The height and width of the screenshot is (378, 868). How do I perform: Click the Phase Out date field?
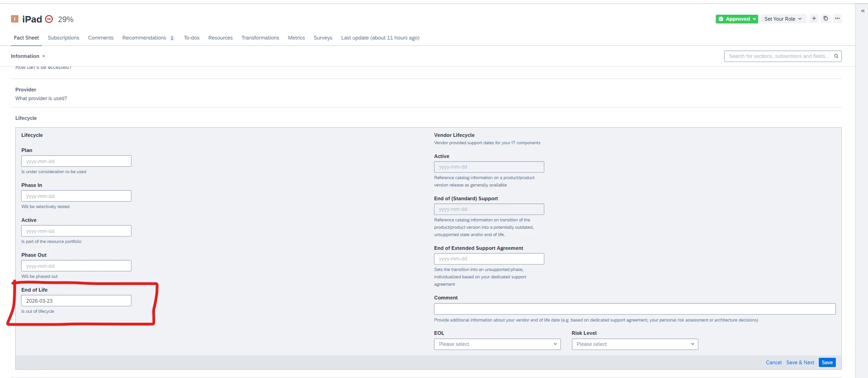pos(76,266)
